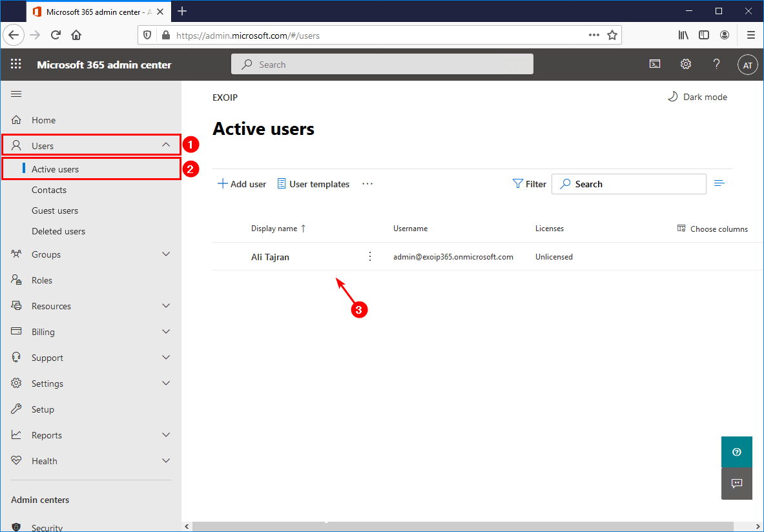This screenshot has width=764, height=532.
Task: Click the browser home icon
Action: pyautogui.click(x=76, y=35)
